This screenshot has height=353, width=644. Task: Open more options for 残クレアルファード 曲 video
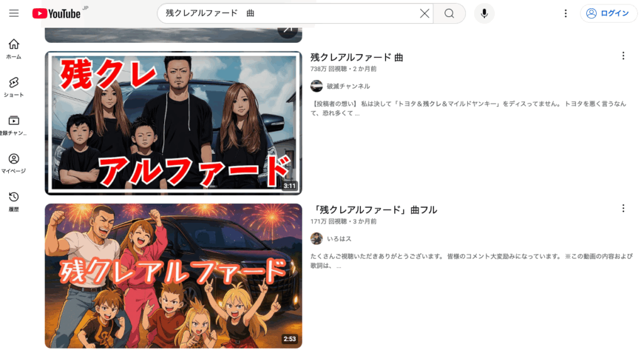[x=623, y=56]
